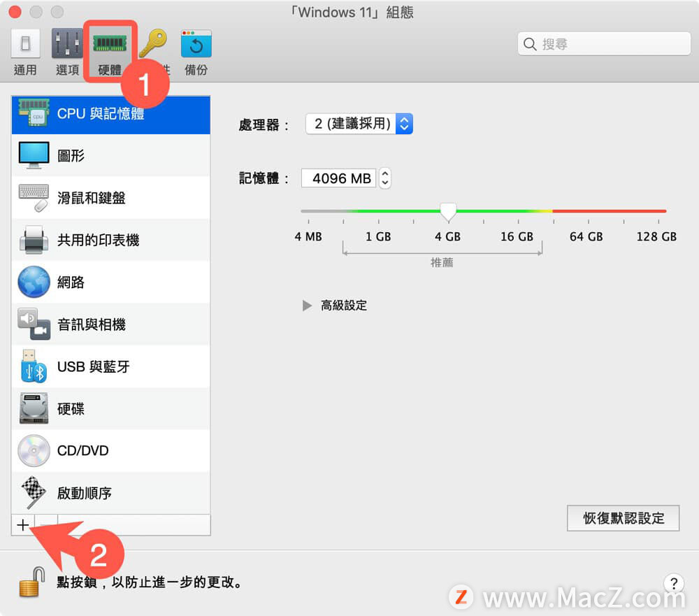Click the red close window button
699x616 pixels.
pos(15,12)
